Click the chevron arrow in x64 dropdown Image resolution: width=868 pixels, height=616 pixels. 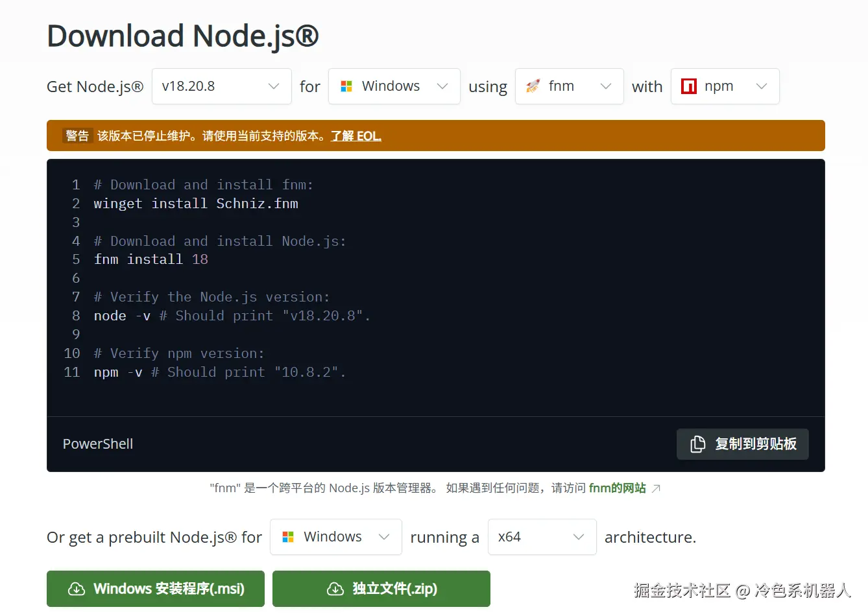click(x=579, y=537)
